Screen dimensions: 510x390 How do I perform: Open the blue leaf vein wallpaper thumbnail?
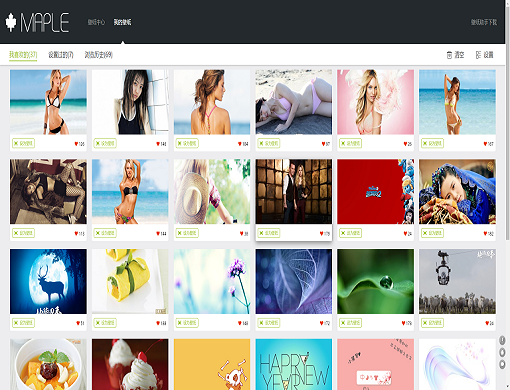click(x=294, y=281)
